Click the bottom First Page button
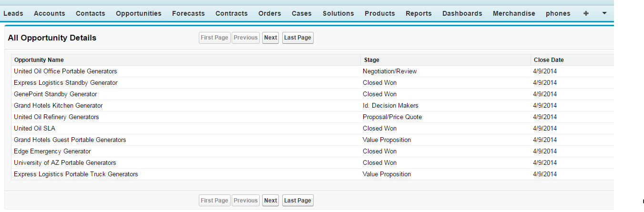This screenshot has height=212, width=644. click(215, 201)
